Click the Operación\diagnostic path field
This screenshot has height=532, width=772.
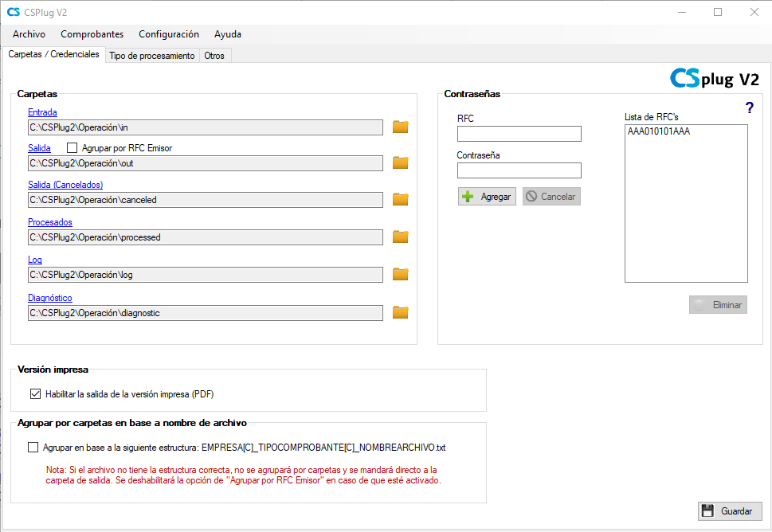point(206,313)
